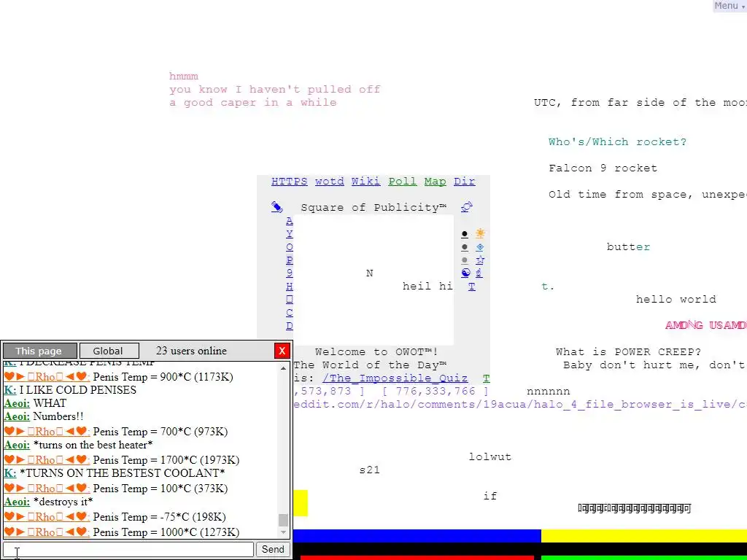Click the Who's/Which rocket? text
The width and height of the screenshot is (747, 560).
pos(617,142)
